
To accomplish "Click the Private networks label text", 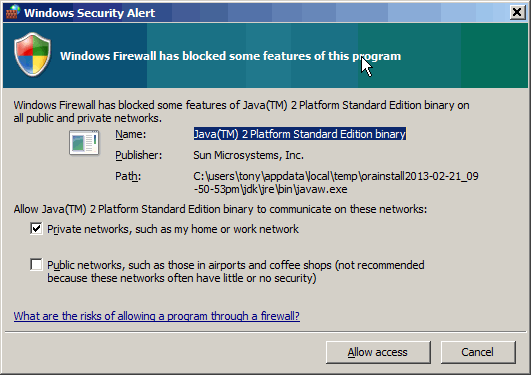I will pyautogui.click(x=173, y=229).
